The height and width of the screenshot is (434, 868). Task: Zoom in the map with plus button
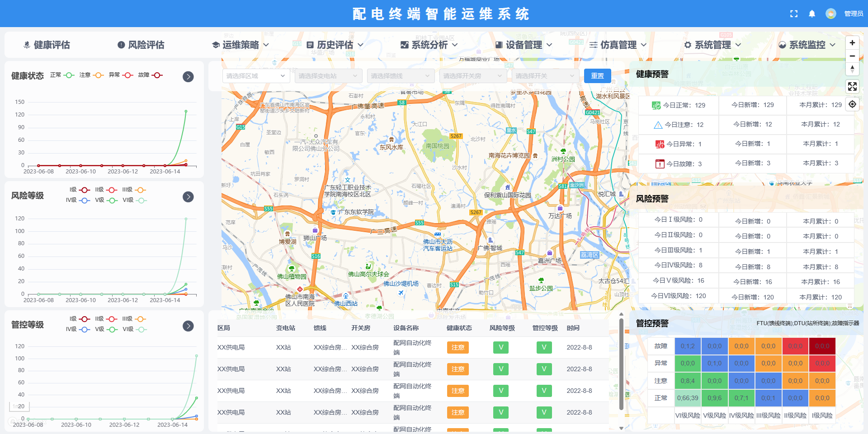click(x=852, y=43)
